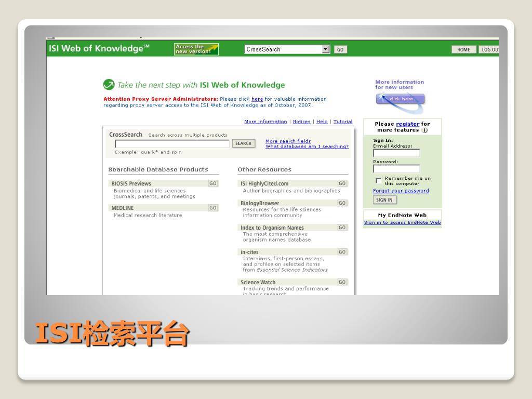Click GO for Index to Organism Names
This screenshot has height=399, width=532.
tap(342, 228)
